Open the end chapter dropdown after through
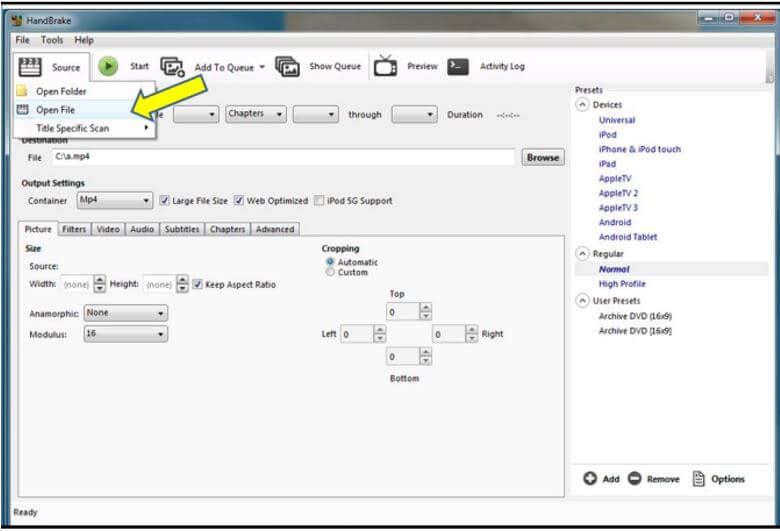This screenshot has width=780, height=531. [414, 114]
